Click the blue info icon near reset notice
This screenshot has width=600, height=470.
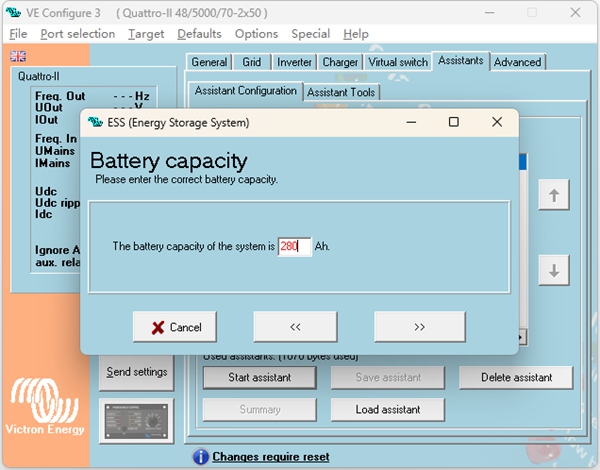click(201, 457)
